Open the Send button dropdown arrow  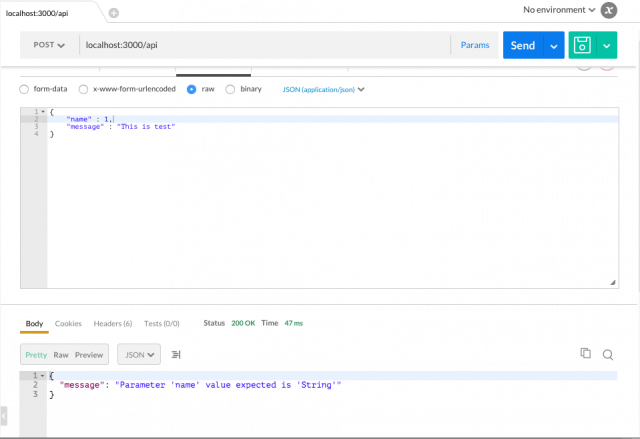(554, 46)
